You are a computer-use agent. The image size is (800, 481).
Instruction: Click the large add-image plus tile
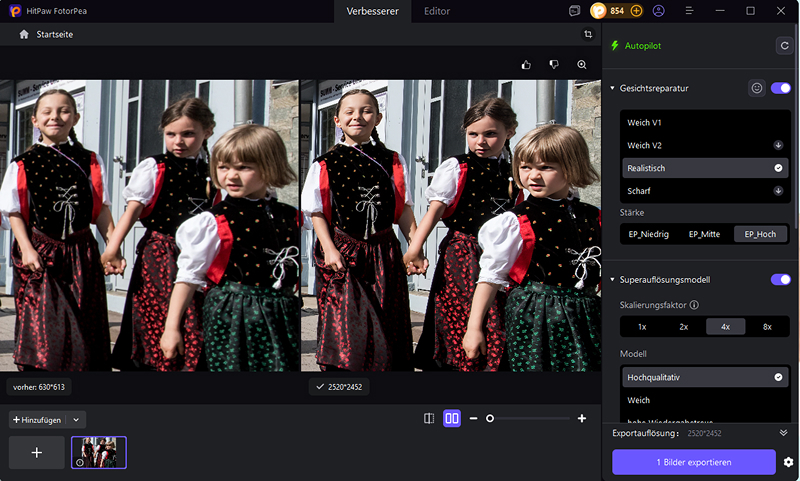tap(37, 452)
